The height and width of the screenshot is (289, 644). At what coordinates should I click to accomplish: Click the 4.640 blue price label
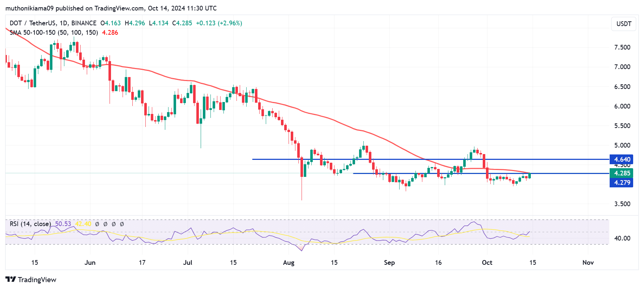tap(622, 160)
